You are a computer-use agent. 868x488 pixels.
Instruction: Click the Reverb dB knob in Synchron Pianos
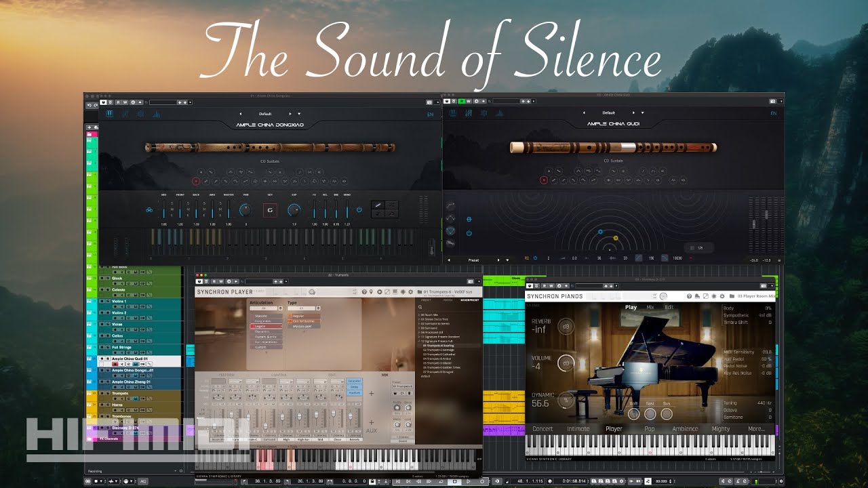click(x=565, y=327)
